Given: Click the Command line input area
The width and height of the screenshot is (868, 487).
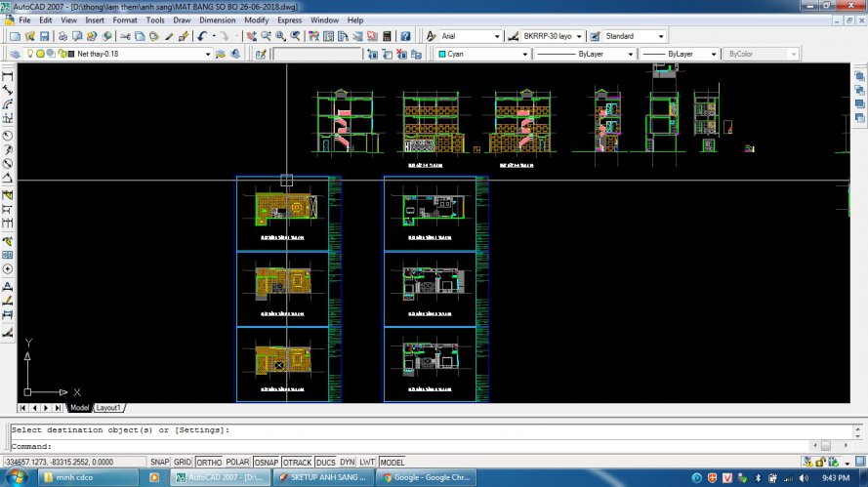Looking at the screenshot, I should 391,446.
